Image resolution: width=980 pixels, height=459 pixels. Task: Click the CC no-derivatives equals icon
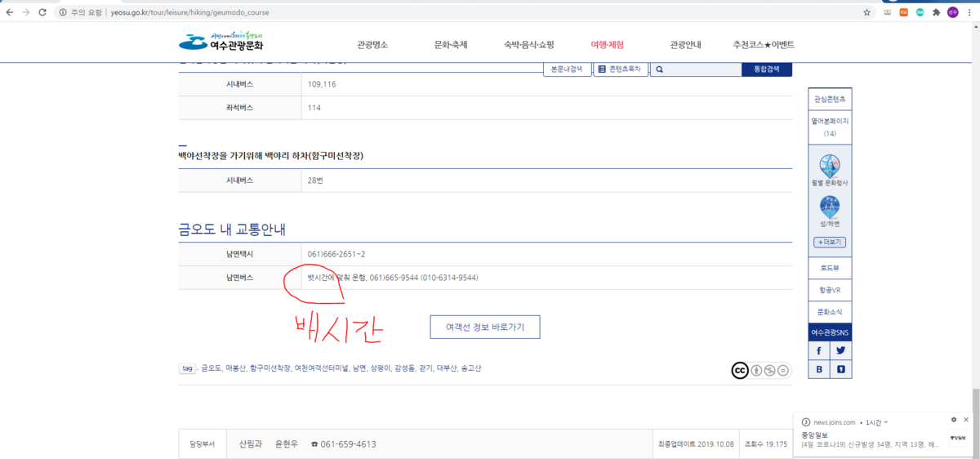[784, 371]
